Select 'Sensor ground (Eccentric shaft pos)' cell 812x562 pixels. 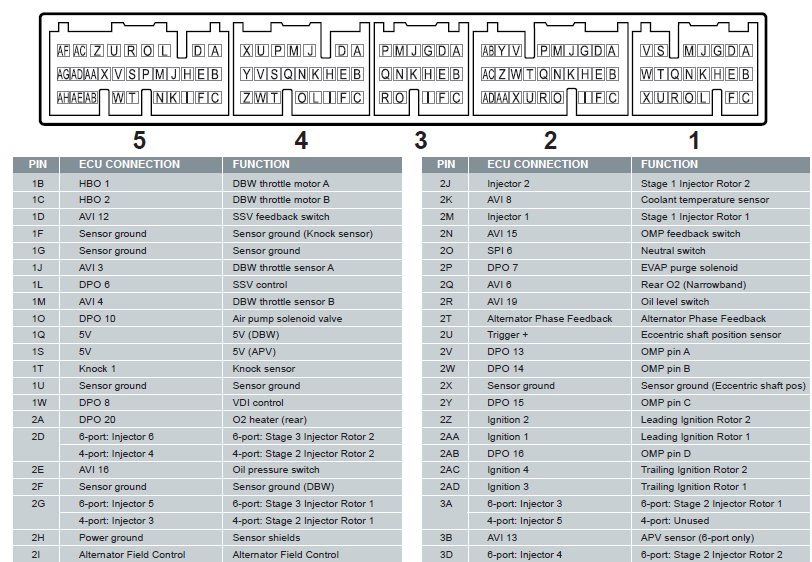(721, 386)
